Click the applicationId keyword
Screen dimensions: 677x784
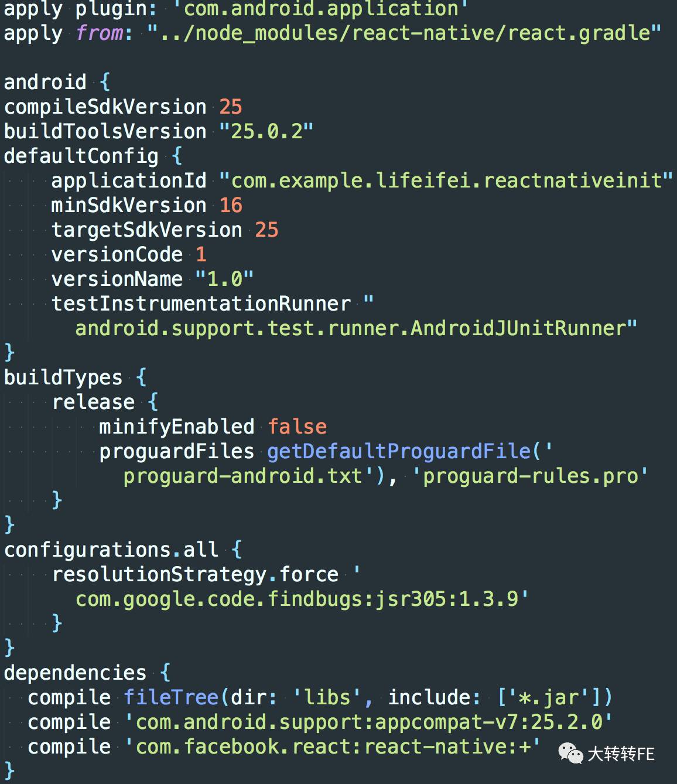click(129, 180)
